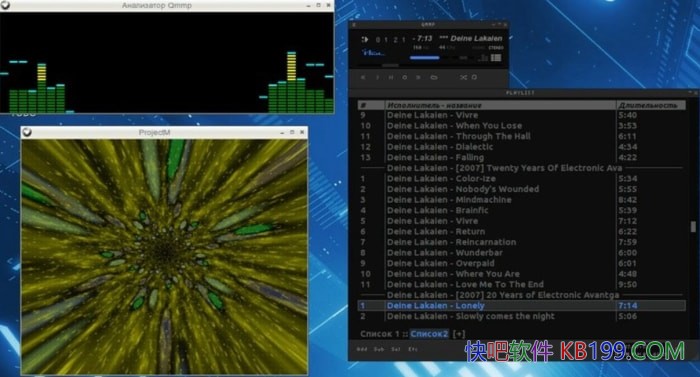
Task: Minimize the ProjectM window
Action: [x=282, y=133]
